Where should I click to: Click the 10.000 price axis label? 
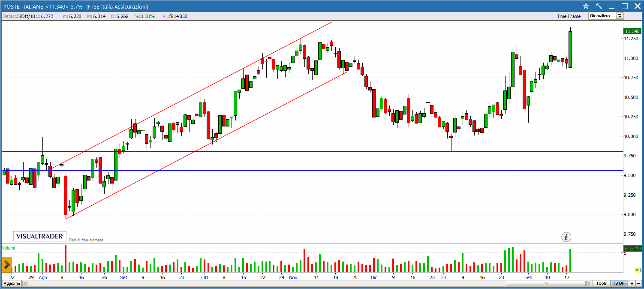[x=632, y=136]
